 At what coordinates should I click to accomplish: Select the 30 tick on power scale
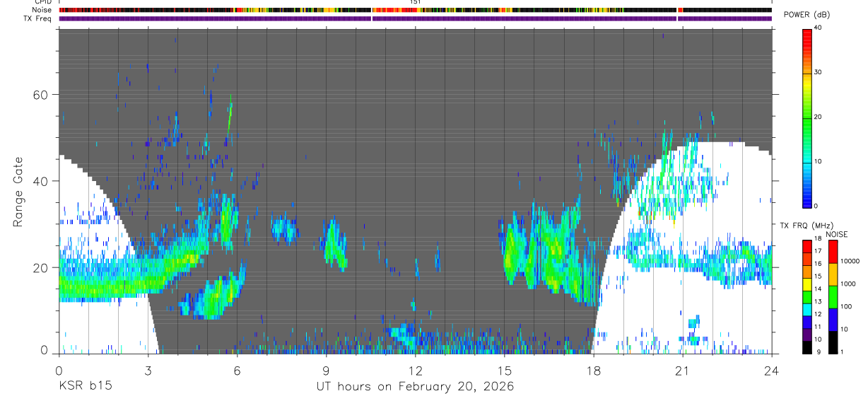coord(817,73)
